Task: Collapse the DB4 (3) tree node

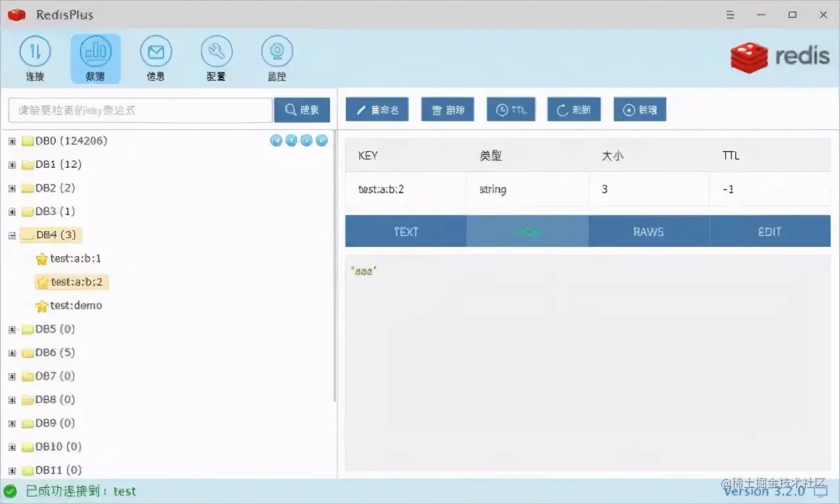Action: (12, 235)
